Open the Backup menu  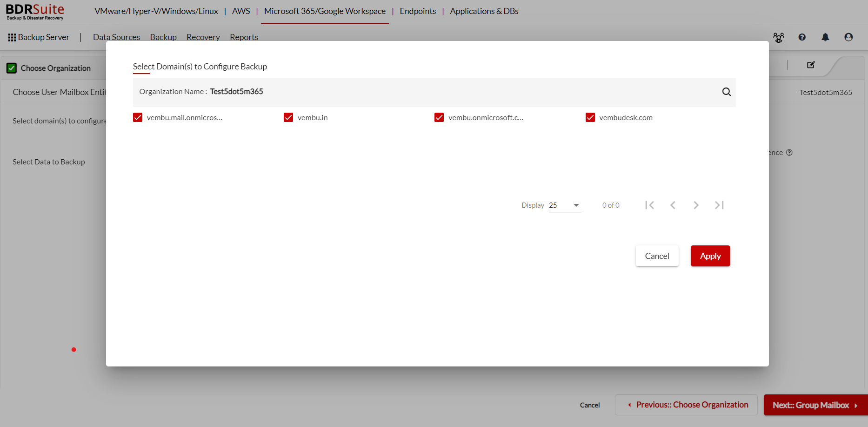click(163, 37)
